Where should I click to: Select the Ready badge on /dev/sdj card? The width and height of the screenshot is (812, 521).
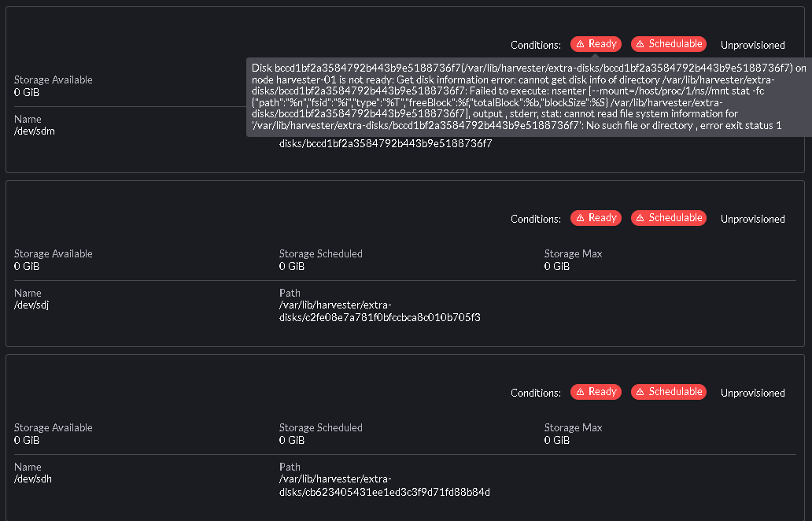click(x=596, y=218)
